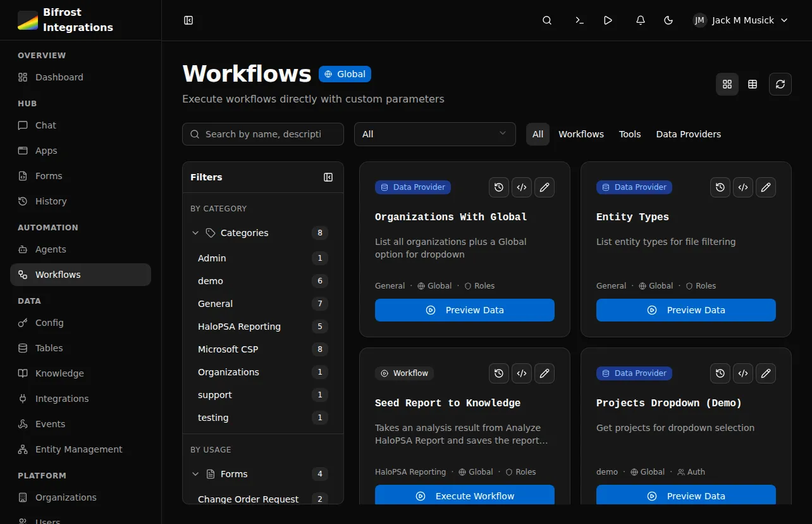Open the All category dropdown
Viewport: 812px width, 524px height.
click(x=434, y=134)
